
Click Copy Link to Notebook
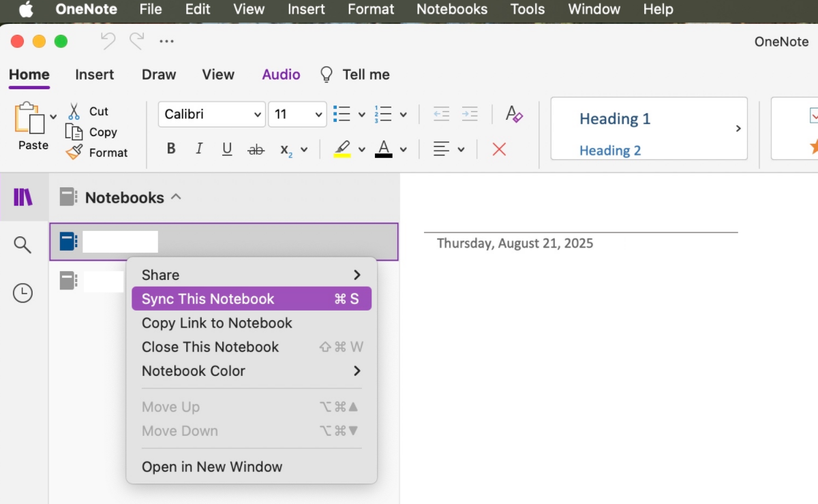[217, 323]
